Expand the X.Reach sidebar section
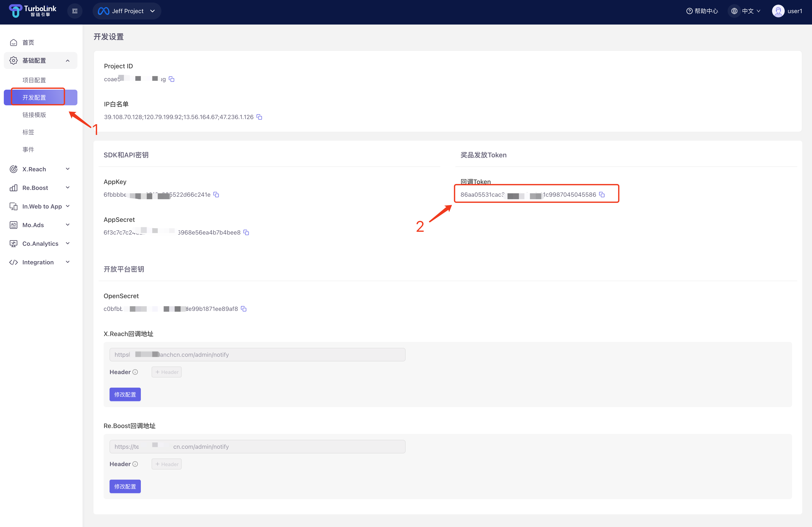812x527 pixels. [x=40, y=169]
